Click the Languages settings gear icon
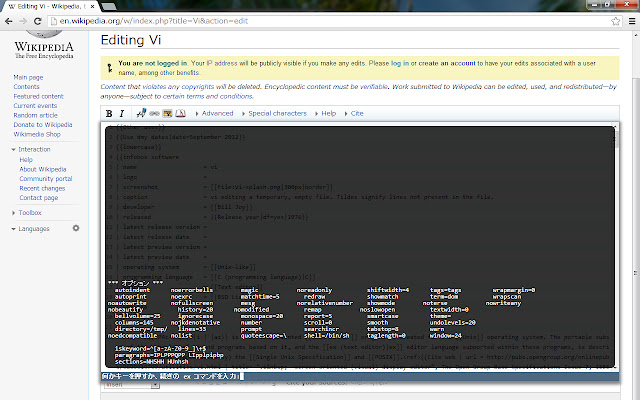Image resolution: width=640 pixels, height=400 pixels. pos(76,229)
